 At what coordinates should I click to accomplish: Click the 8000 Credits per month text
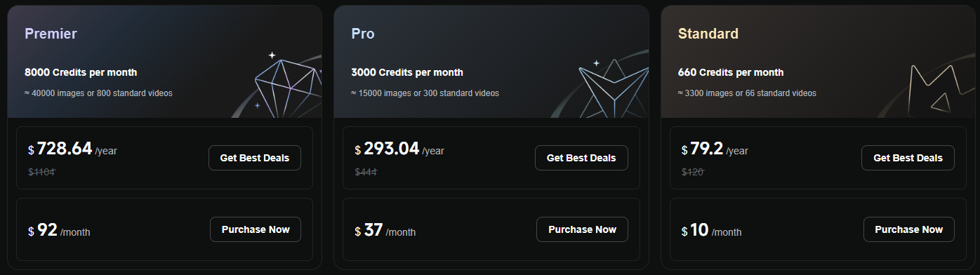click(81, 72)
